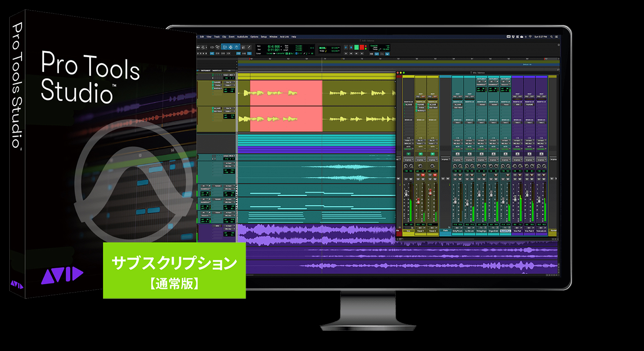644x351 pixels.
Task: Click the Rewind transport button
Action: pyautogui.click(x=351, y=53)
